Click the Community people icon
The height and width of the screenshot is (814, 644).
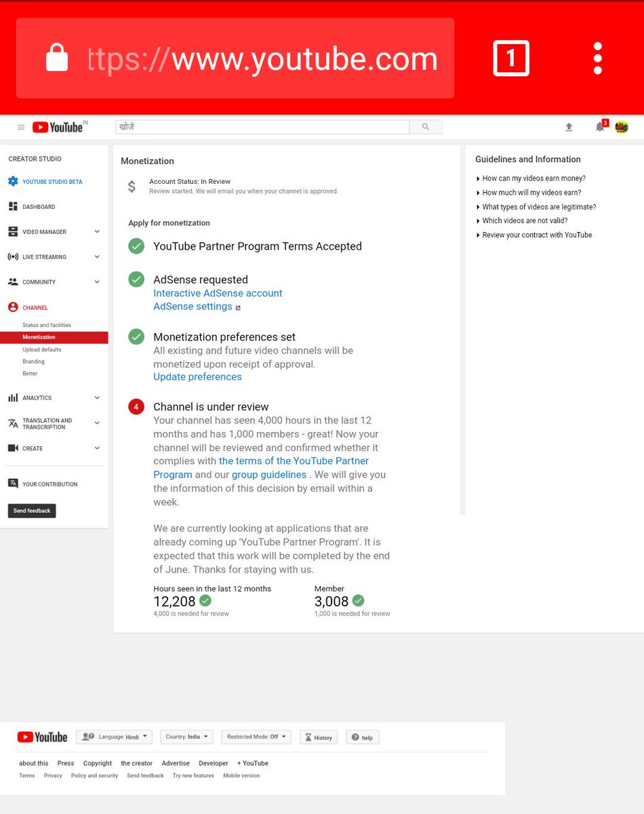point(13,282)
